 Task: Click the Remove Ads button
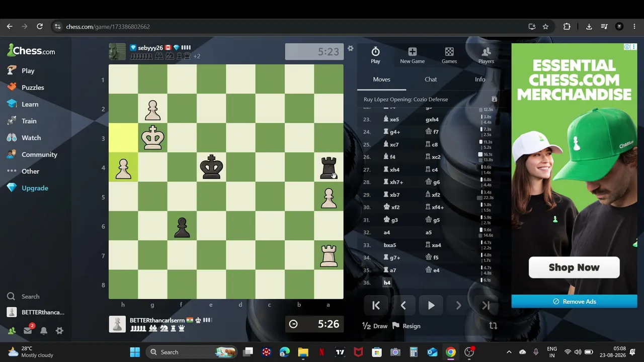[x=574, y=302]
